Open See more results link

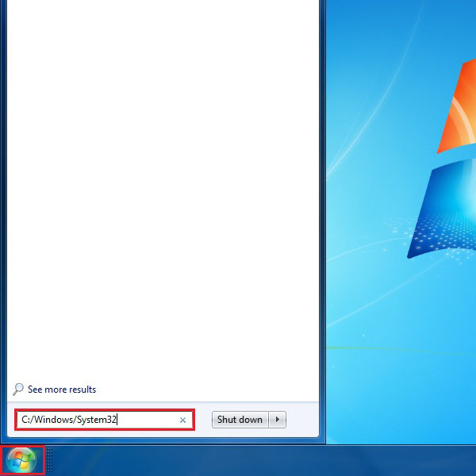[x=62, y=390]
